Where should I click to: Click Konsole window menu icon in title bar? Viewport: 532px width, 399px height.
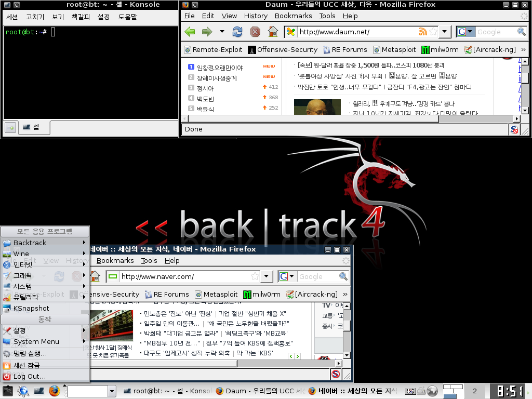(x=7, y=5)
